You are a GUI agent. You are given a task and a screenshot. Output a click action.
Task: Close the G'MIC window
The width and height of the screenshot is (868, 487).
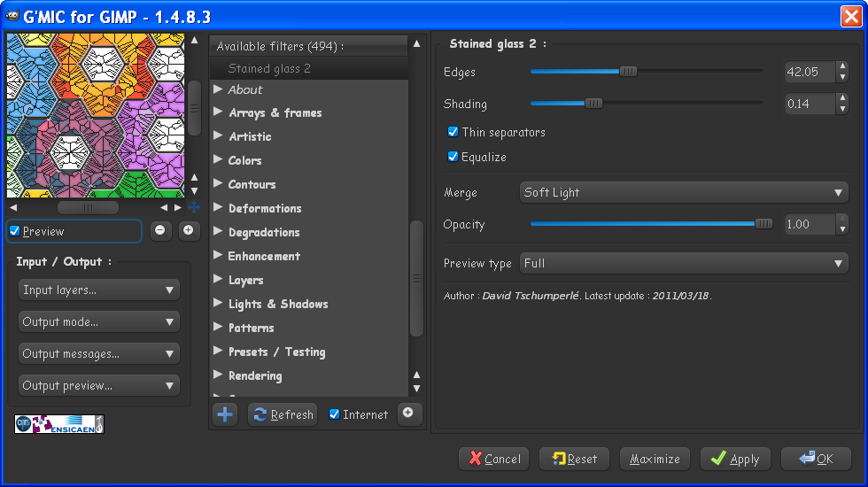coord(851,16)
